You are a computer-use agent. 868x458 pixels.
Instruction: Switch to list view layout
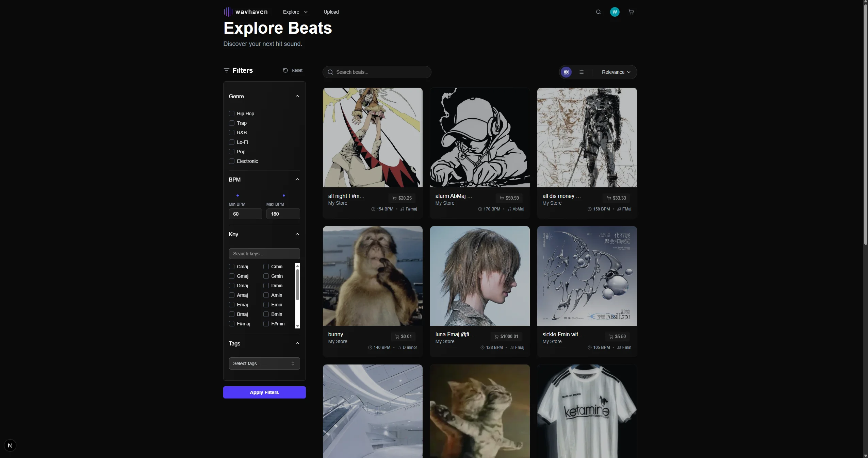581,72
